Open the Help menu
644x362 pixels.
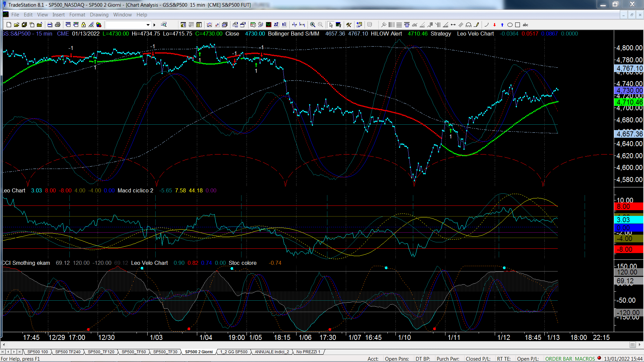coord(142,15)
